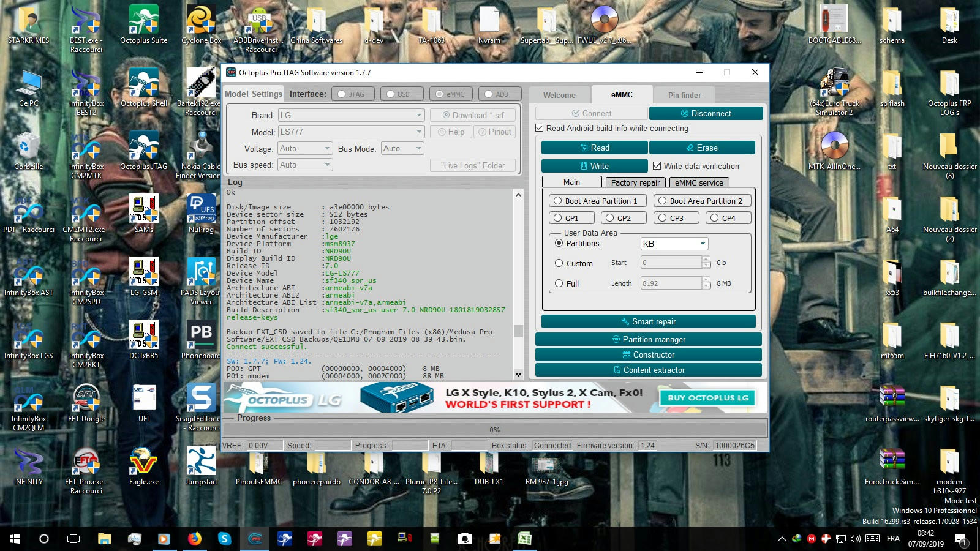The image size is (980, 551).
Task: Open File Explorer in taskbar
Action: click(x=105, y=539)
